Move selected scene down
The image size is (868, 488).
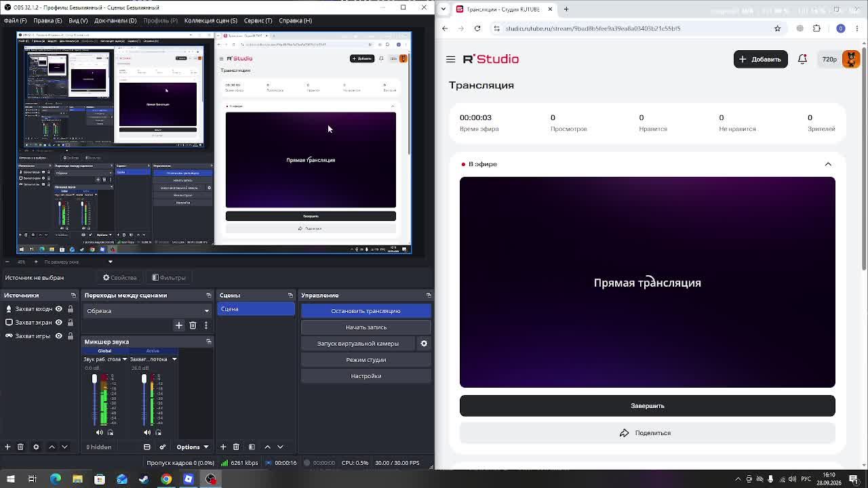pos(280,447)
